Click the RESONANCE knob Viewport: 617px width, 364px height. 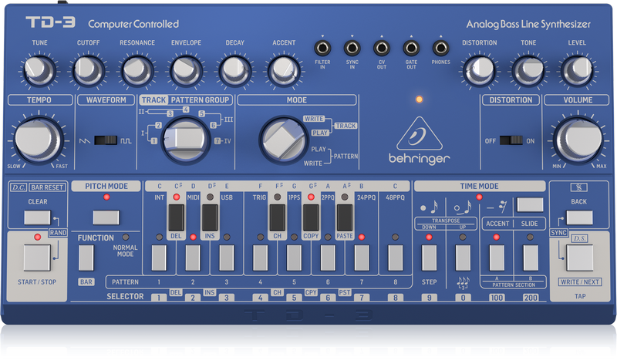click(137, 71)
